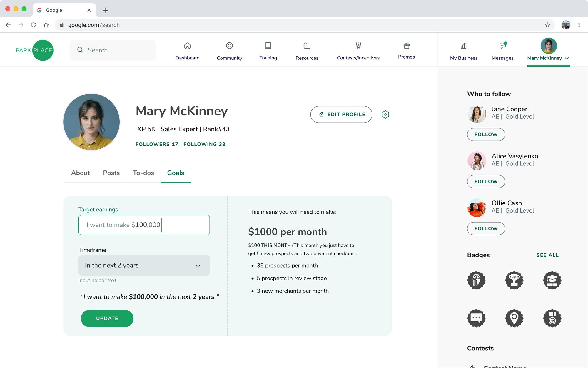Open the Promos gift icon

407,46
